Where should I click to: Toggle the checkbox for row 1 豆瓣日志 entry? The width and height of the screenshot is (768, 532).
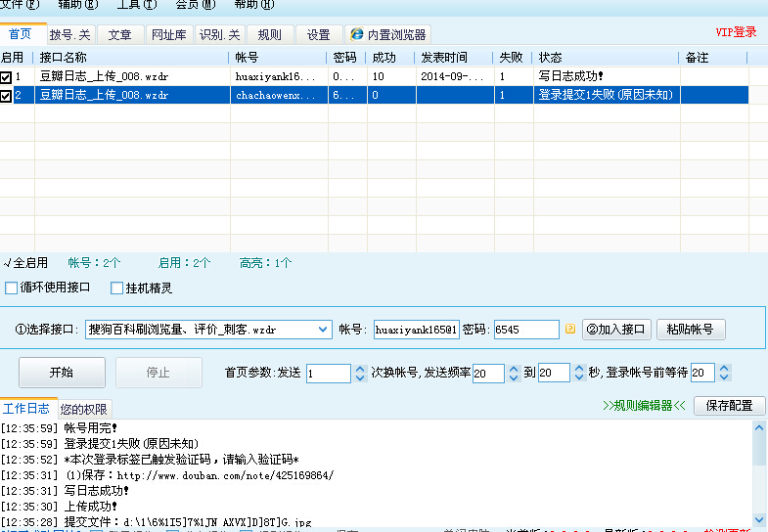click(7, 76)
